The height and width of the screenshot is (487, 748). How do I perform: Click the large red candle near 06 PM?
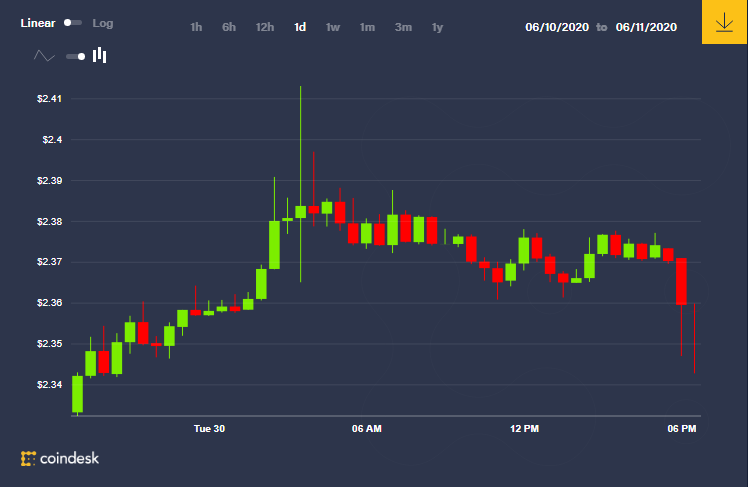[x=681, y=281]
